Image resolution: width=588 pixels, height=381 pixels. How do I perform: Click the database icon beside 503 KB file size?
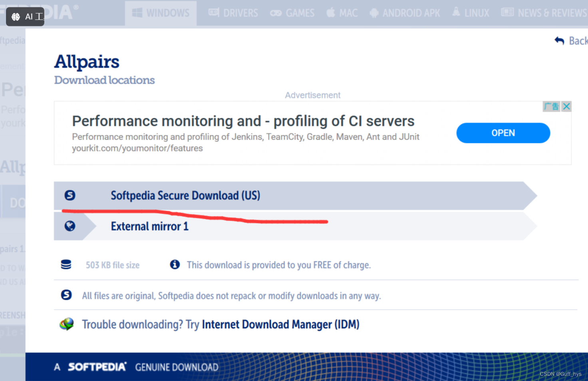(x=66, y=264)
